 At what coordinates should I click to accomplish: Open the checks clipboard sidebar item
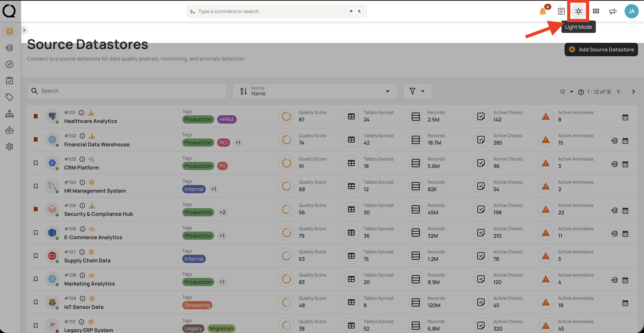click(x=10, y=81)
